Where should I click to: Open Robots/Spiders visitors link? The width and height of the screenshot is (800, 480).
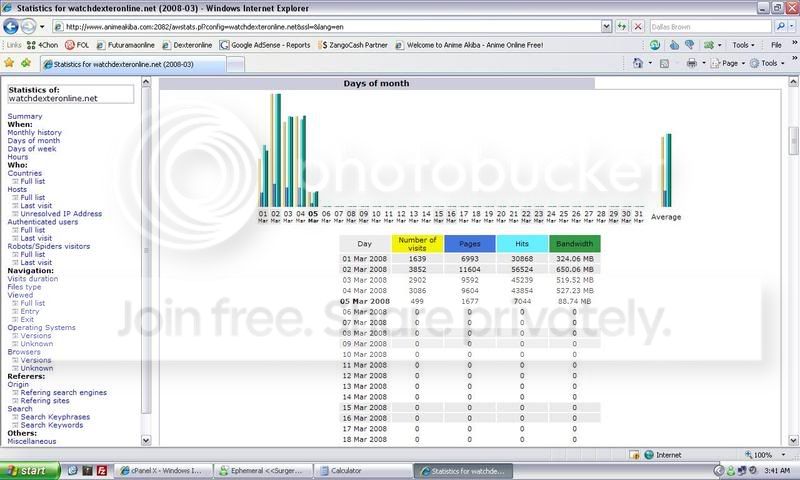tap(48, 246)
